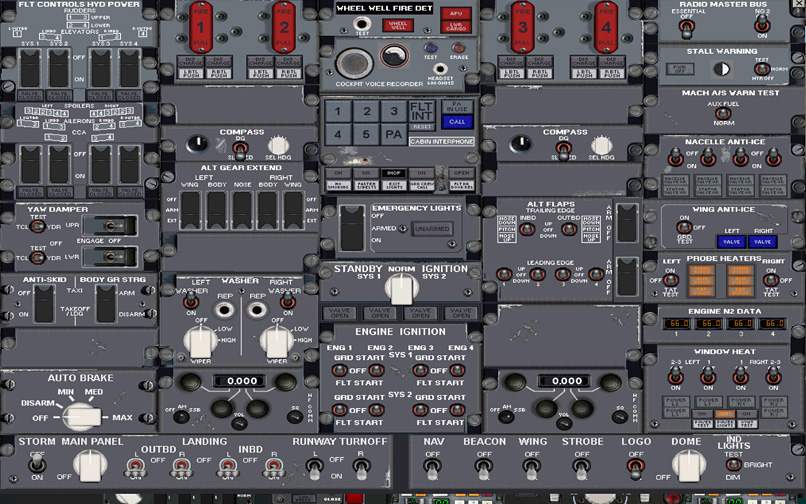
Task: Click the left Compass SEL HDG knob
Action: point(274,144)
